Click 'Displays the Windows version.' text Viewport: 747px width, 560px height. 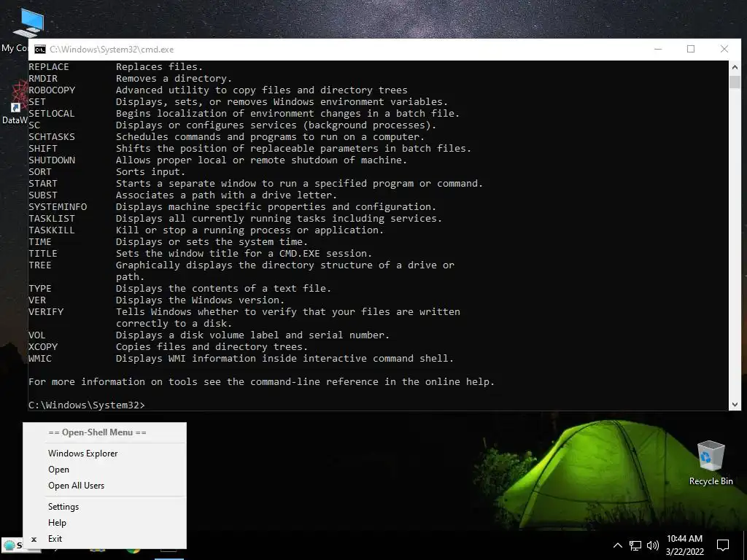point(200,300)
